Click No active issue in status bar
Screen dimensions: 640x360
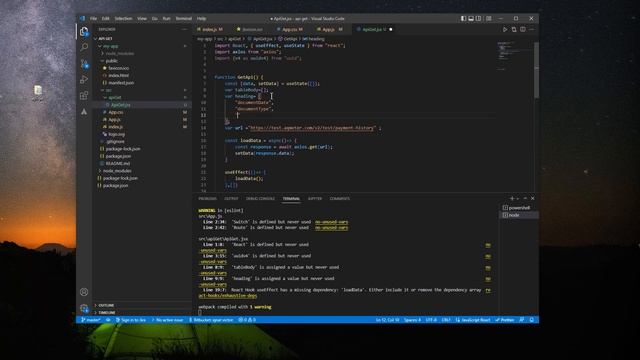coord(167,320)
